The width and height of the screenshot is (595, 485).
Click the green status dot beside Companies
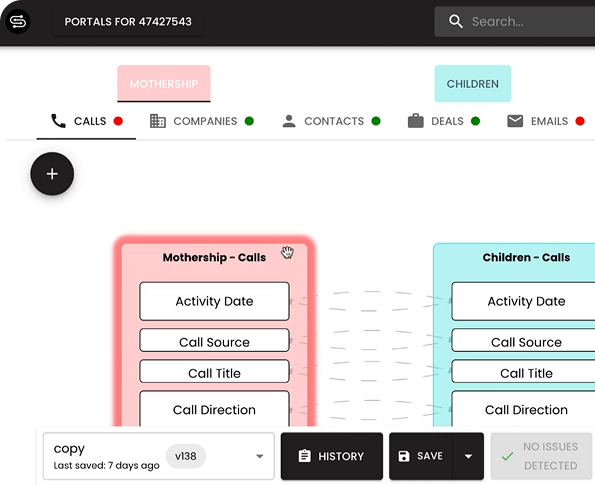pyautogui.click(x=249, y=121)
